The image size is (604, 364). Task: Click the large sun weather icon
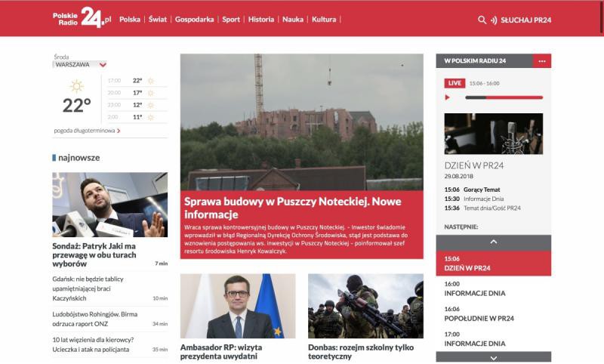tap(76, 86)
